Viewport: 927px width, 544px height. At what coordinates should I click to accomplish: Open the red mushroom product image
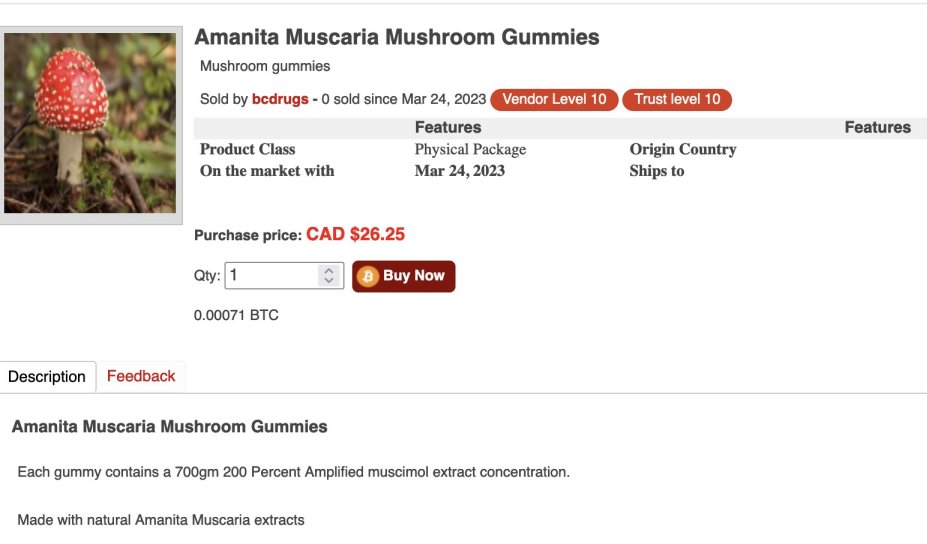pos(91,124)
